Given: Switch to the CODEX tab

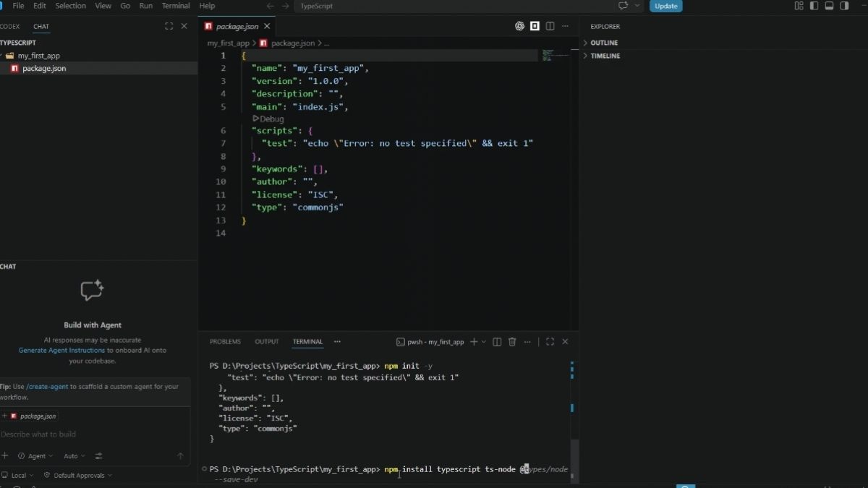Looking at the screenshot, I should pos(10,27).
